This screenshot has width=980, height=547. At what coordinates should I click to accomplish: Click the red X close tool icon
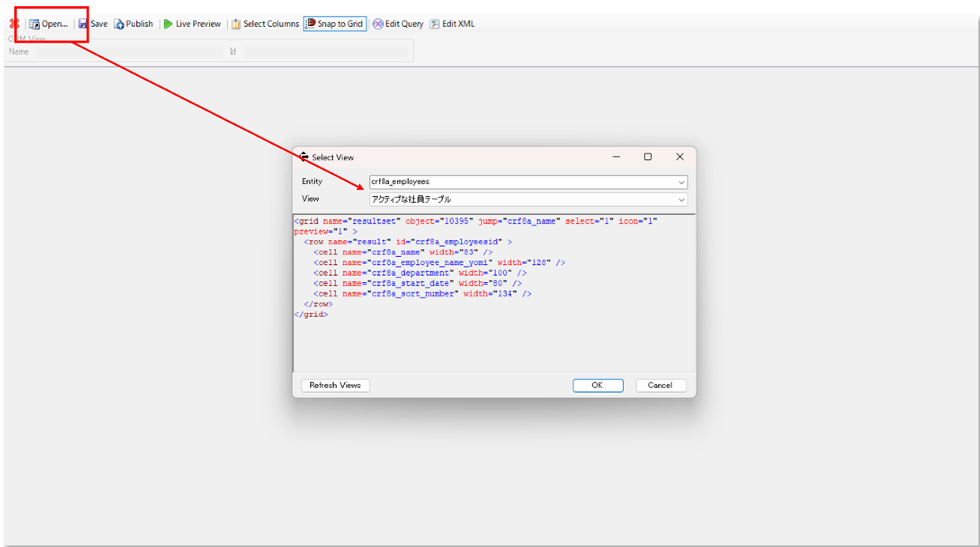point(13,24)
